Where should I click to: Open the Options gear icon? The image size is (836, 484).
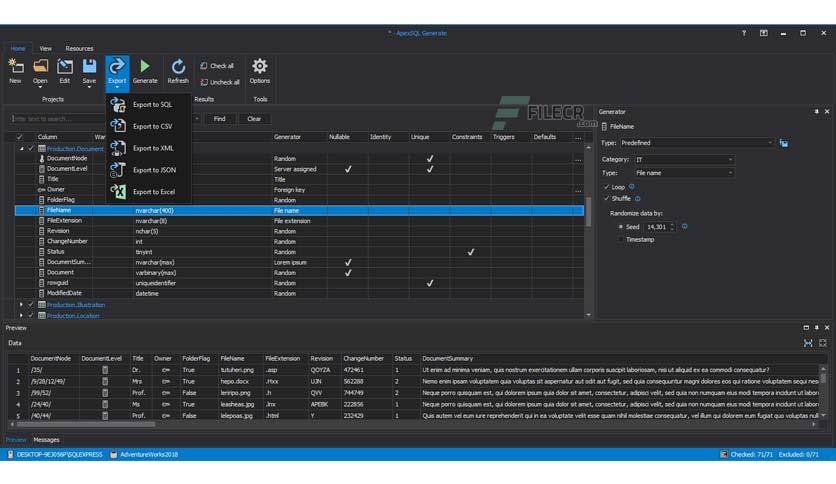(x=260, y=66)
